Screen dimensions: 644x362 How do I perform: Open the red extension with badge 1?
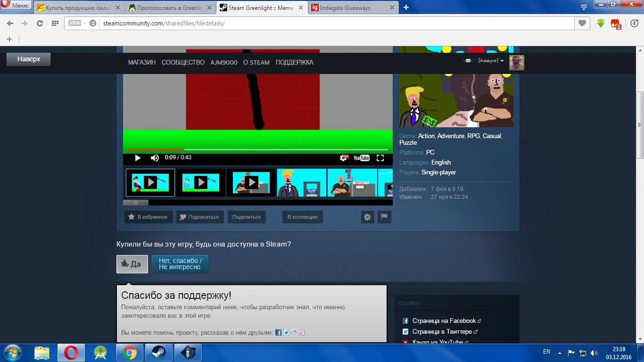616,24
